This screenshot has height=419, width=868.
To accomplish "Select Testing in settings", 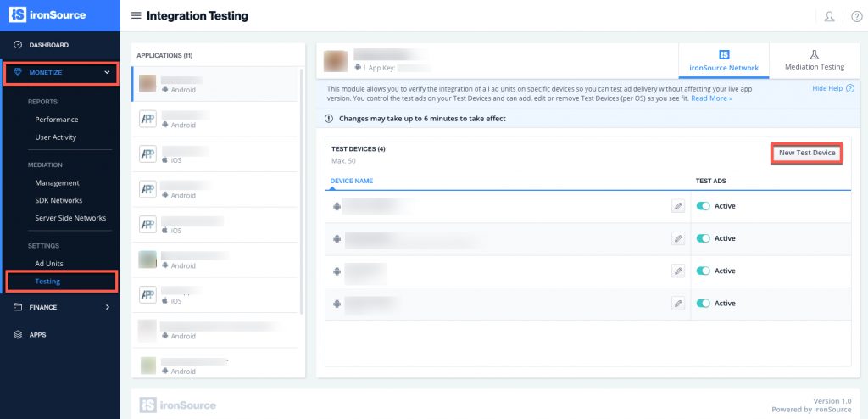I will click(x=47, y=281).
